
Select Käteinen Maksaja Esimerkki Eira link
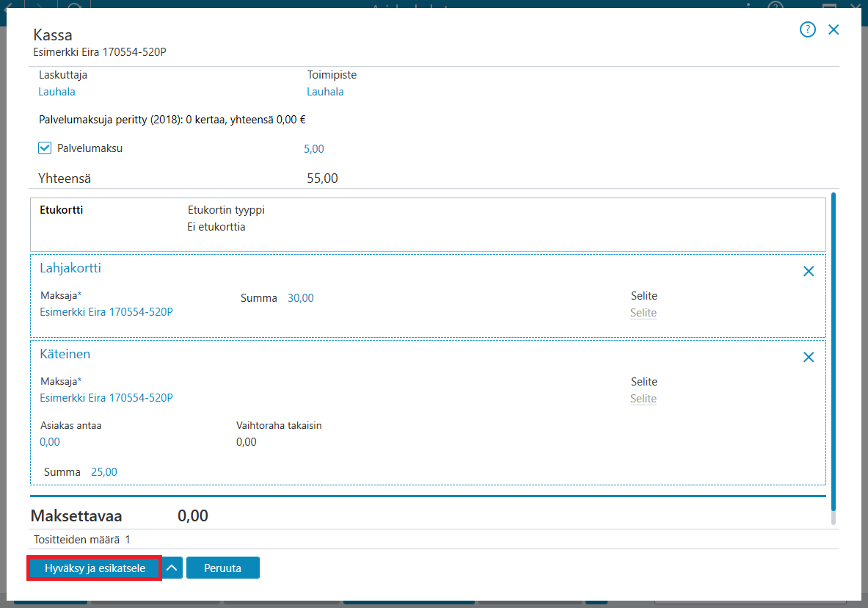coord(106,398)
